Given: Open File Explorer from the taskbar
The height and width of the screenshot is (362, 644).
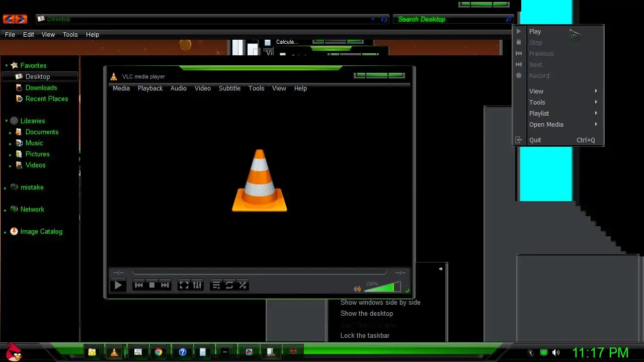Looking at the screenshot, I should pos(92,352).
